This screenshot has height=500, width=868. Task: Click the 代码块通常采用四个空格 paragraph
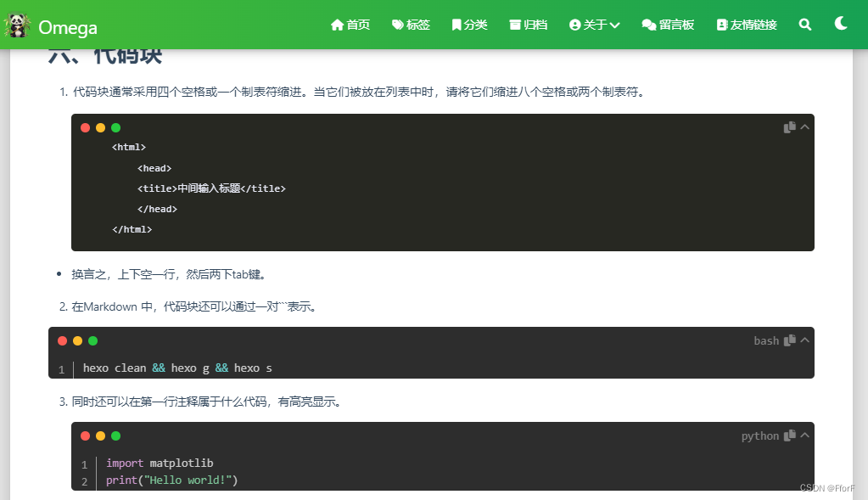click(360, 92)
